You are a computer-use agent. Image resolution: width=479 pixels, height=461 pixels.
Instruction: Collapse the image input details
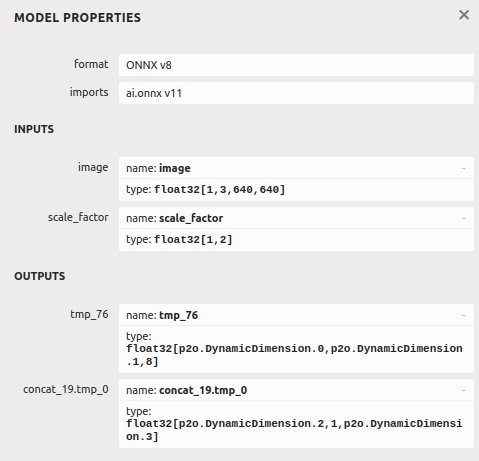pos(463,168)
